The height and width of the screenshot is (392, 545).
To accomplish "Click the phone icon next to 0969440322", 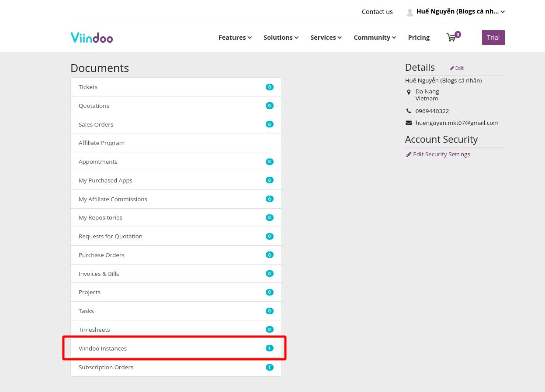I will (x=409, y=110).
